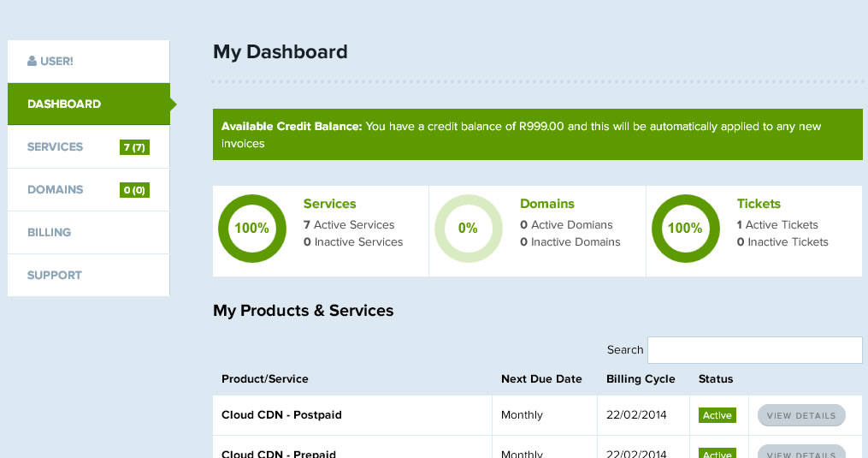Click the USER! greeting label
868x458 pixels.
tap(56, 61)
